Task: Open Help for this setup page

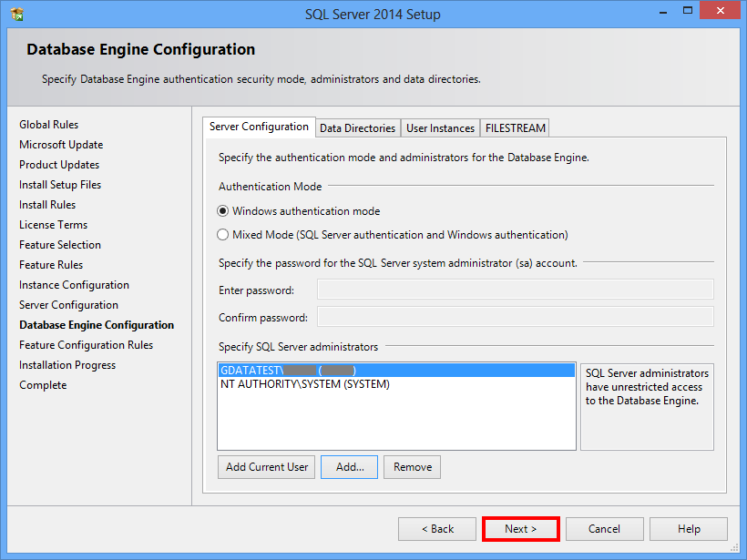Action: [x=689, y=529]
